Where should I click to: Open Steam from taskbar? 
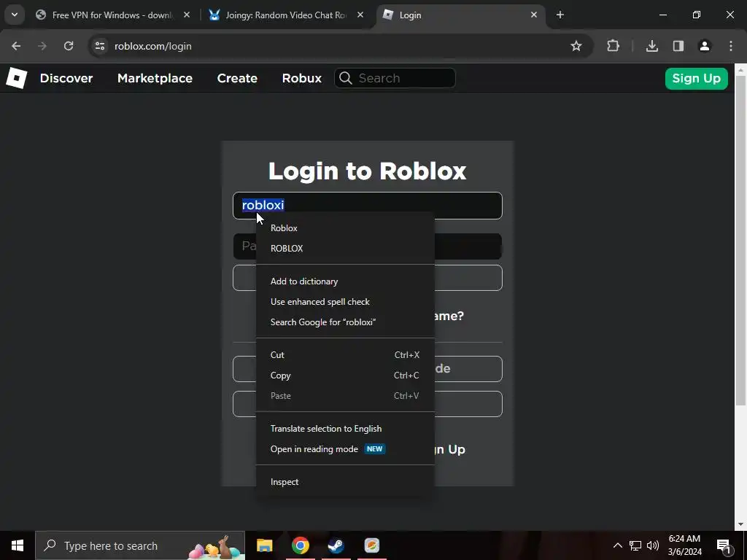pos(336,545)
